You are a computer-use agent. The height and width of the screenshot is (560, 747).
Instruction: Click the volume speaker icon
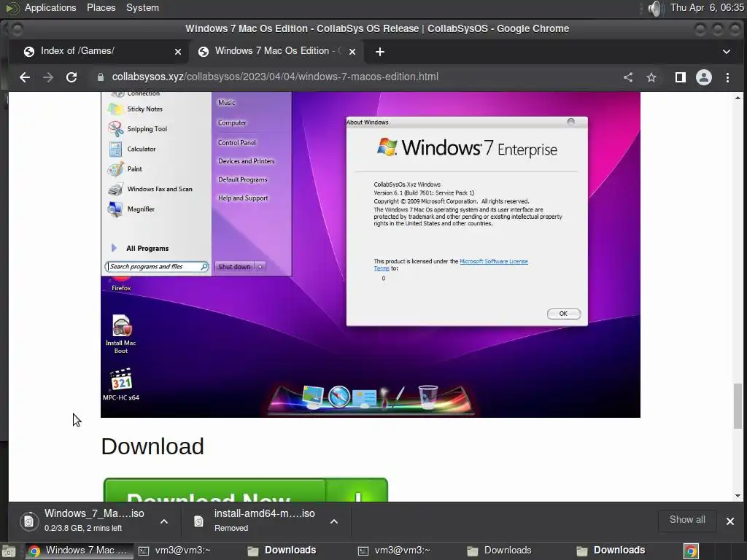tap(656, 8)
